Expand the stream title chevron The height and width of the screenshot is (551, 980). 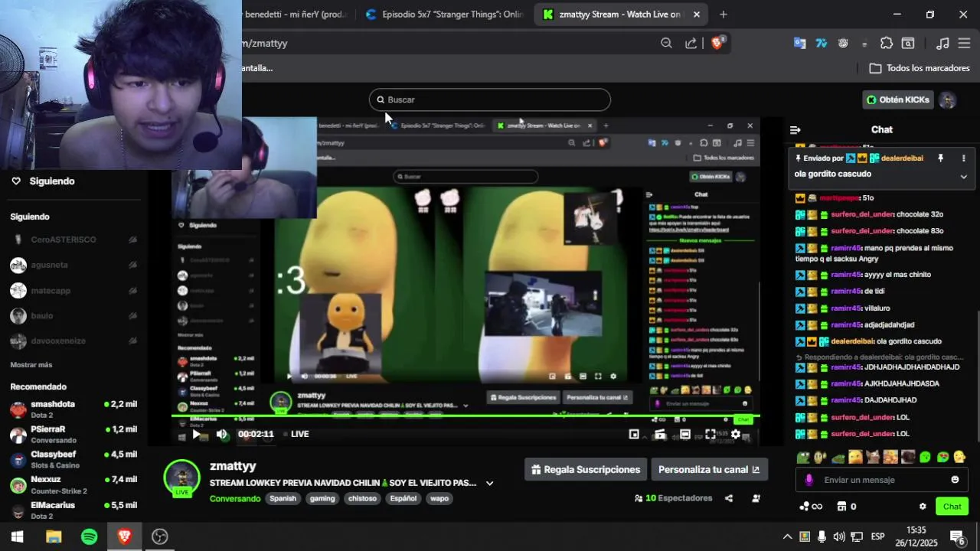pos(489,483)
